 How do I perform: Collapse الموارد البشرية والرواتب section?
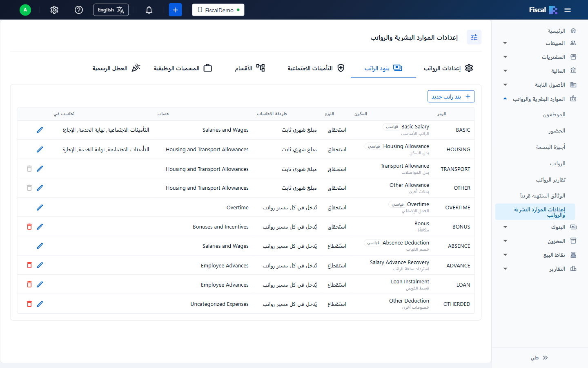tap(540, 99)
